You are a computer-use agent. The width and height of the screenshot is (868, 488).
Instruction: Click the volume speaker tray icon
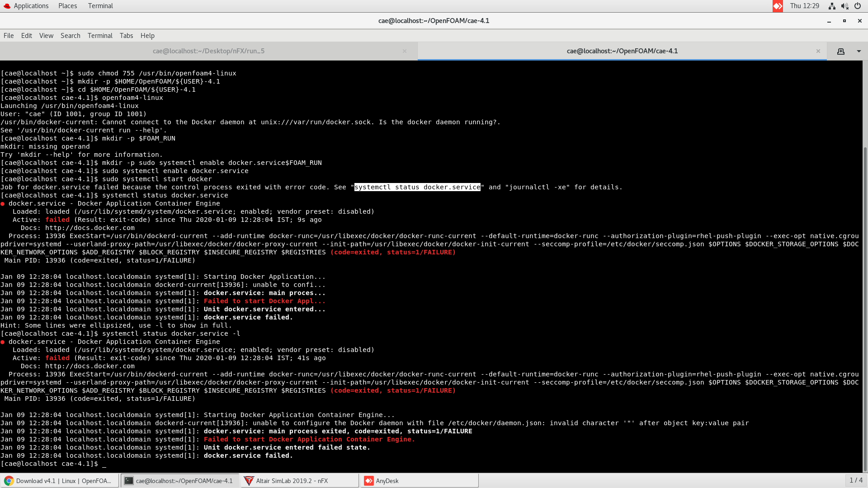click(844, 6)
